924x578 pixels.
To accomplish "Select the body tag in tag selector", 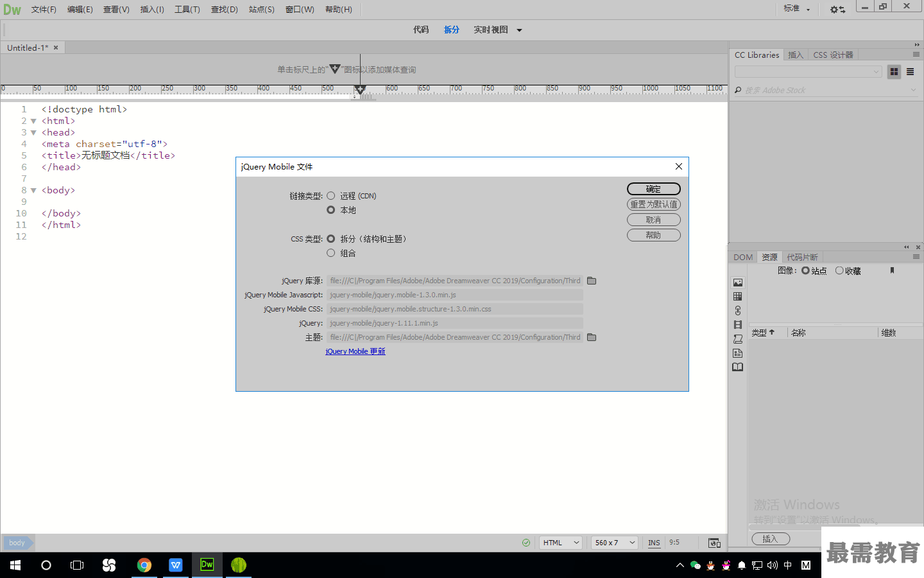I will pyautogui.click(x=17, y=543).
